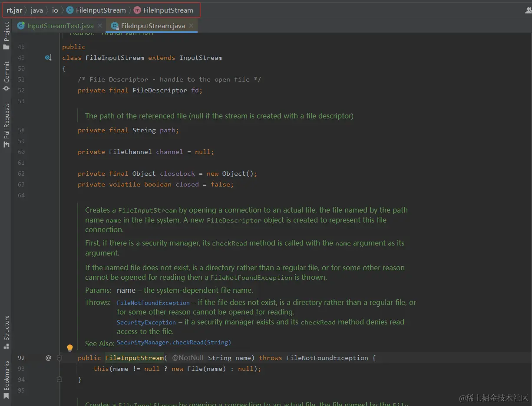Click the 'volatile' keyword on line 63
Screen dimensions: 532x406
coord(125,184)
